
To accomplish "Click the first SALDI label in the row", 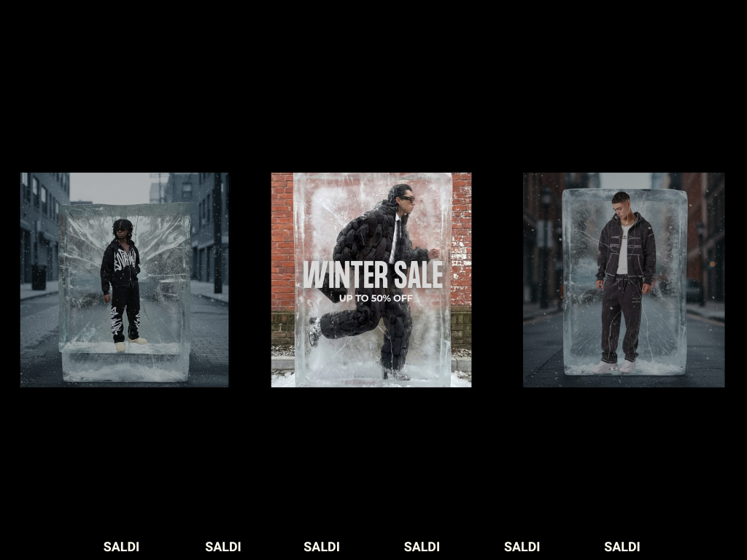I will 121,547.
